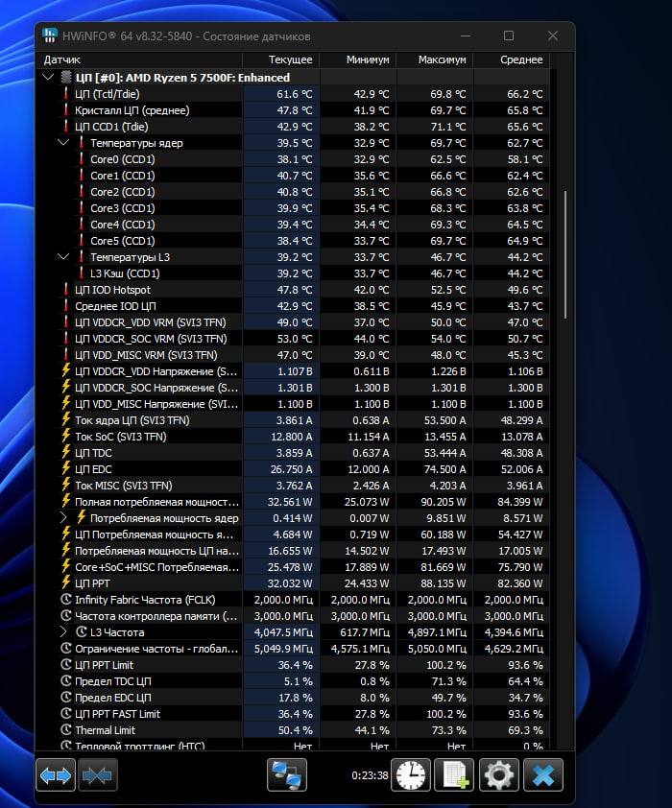Image resolution: width=672 pixels, height=808 pixels.
Task: Click the collapse-columns arrows button
Action: point(97,774)
